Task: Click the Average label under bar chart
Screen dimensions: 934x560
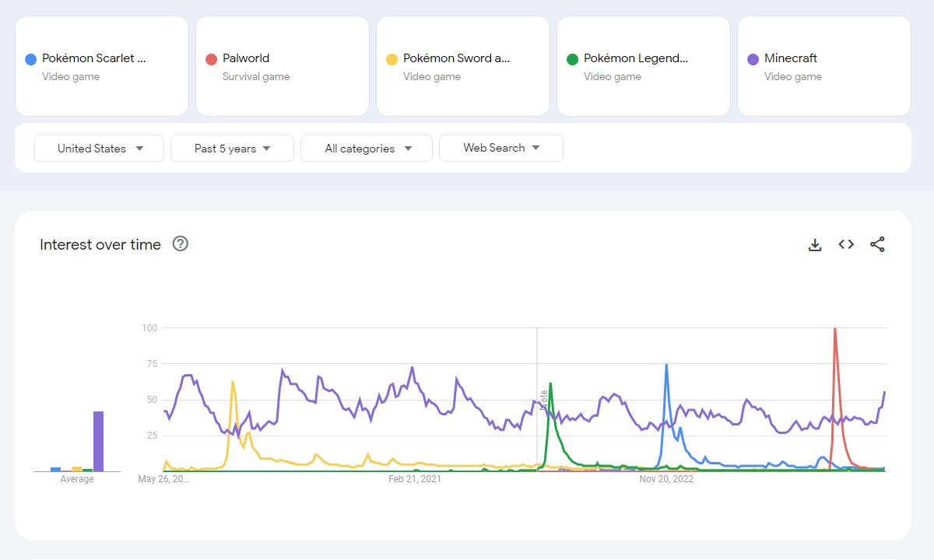Action: pyautogui.click(x=77, y=479)
